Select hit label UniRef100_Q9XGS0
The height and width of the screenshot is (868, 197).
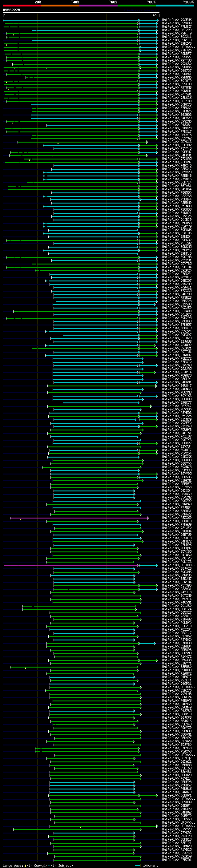click(177, 64)
